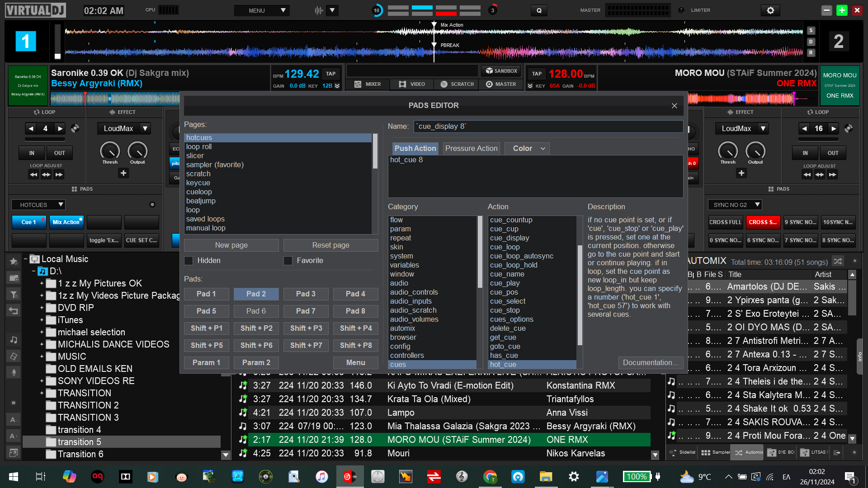Screen dimensions: 868x488
Task: Click the music note filter icon in sidebar
Action: pyautogui.click(x=14, y=340)
